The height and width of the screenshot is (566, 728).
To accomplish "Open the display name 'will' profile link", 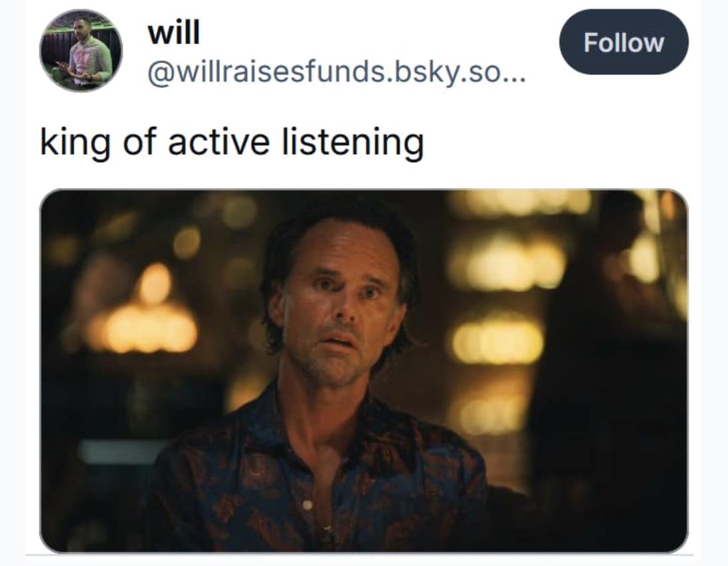I will click(174, 33).
